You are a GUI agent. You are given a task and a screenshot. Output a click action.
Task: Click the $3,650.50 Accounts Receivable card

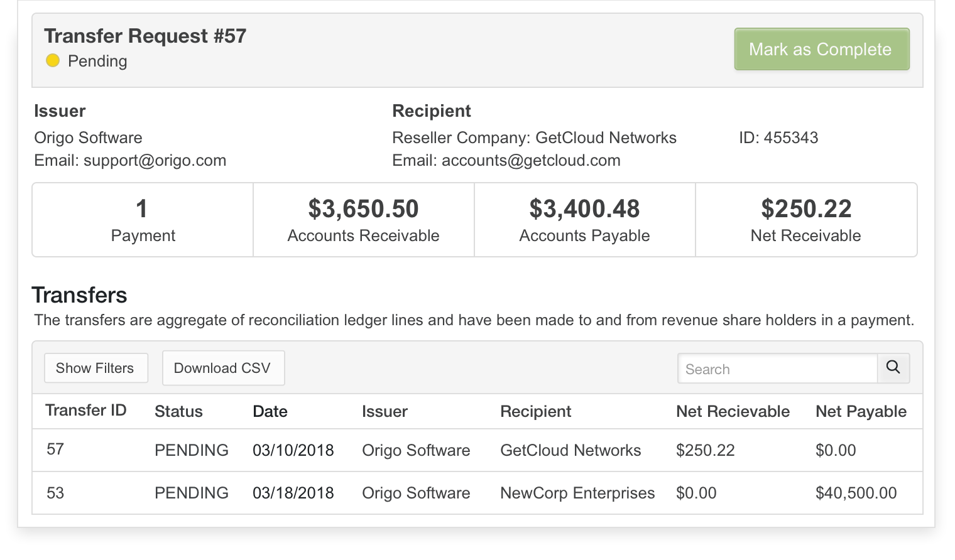click(364, 220)
